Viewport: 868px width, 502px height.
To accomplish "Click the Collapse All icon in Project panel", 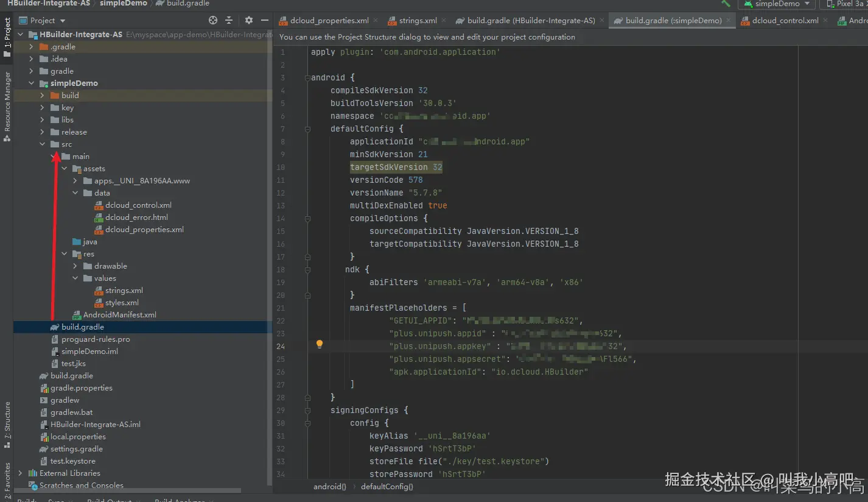I will pyautogui.click(x=229, y=20).
